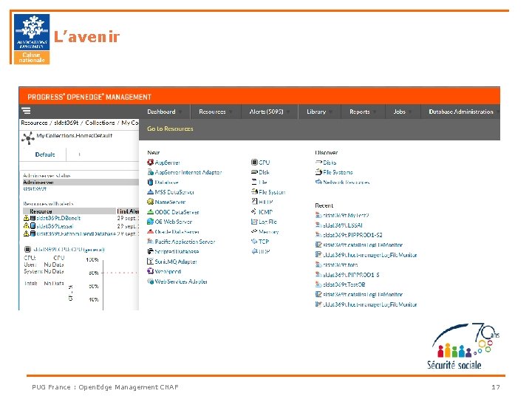Click the File System icon under New

click(x=254, y=191)
